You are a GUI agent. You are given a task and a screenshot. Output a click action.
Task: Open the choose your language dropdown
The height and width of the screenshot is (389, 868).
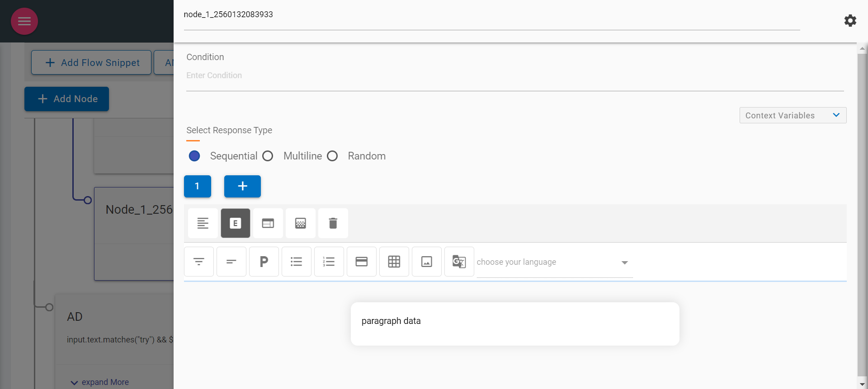pos(554,262)
